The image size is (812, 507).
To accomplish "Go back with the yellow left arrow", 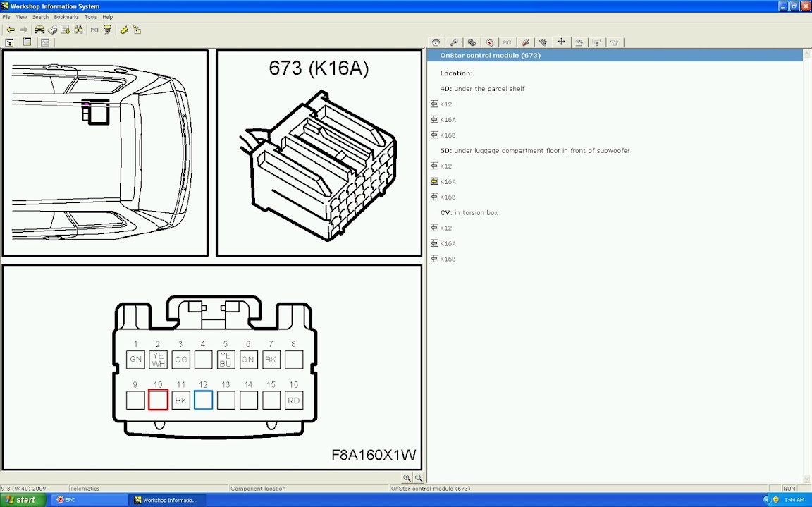I will pyautogui.click(x=11, y=30).
